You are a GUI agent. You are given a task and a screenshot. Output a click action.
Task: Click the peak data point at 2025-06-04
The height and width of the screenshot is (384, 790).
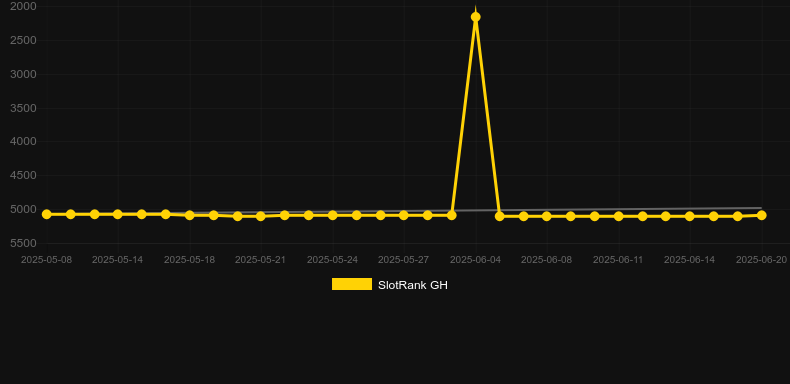[x=475, y=17]
